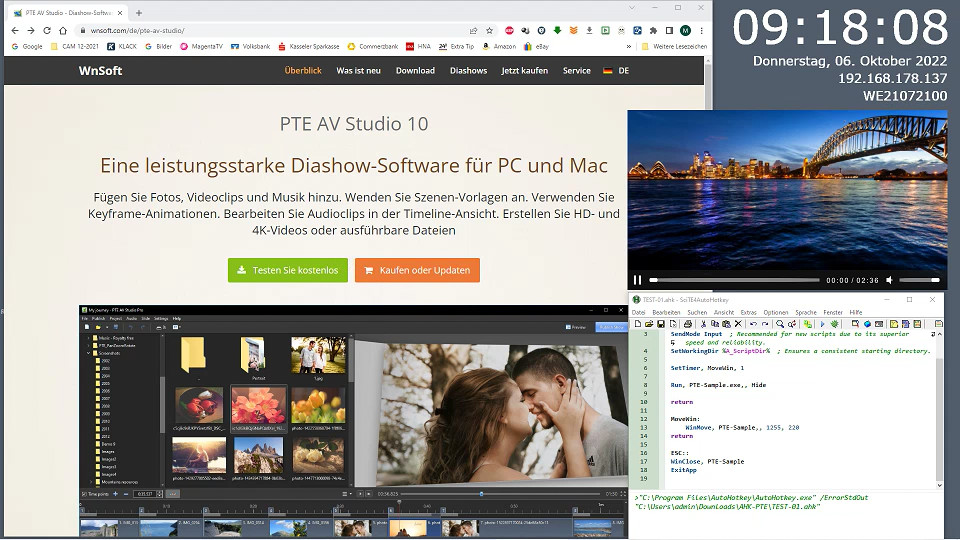The height and width of the screenshot is (540, 960).
Task: Click Print icon in SciTE toolbar
Action: 688,324
